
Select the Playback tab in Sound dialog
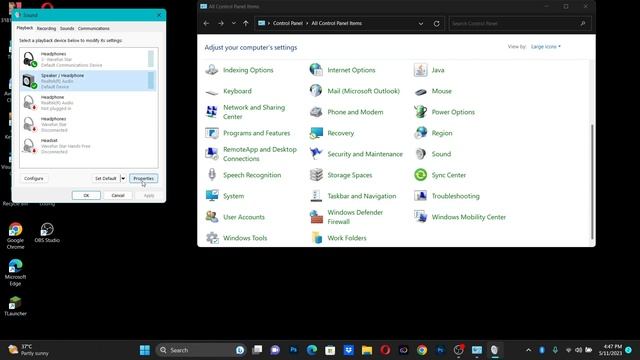pos(24,28)
